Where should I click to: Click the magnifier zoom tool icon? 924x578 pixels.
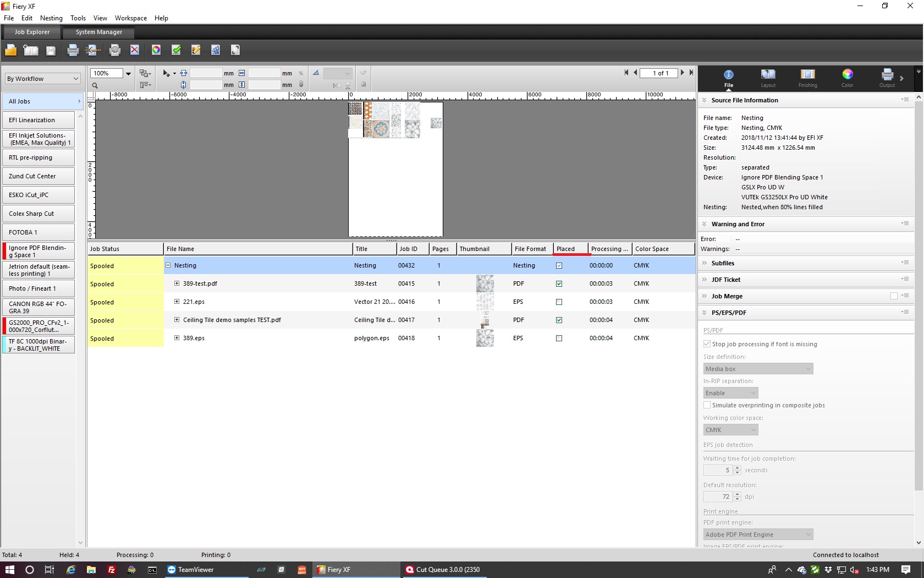pyautogui.click(x=95, y=85)
